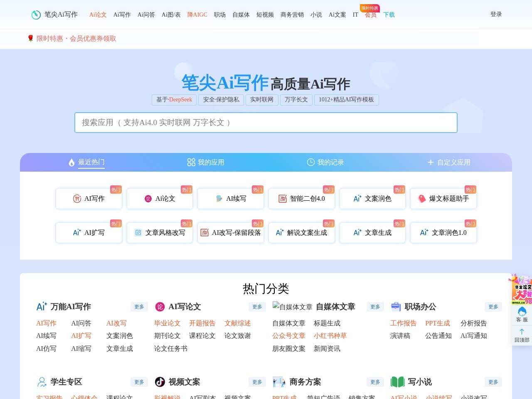Focus the 搜索应用 search input field
The height and width of the screenshot is (399, 532).
pyautogui.click(x=266, y=123)
